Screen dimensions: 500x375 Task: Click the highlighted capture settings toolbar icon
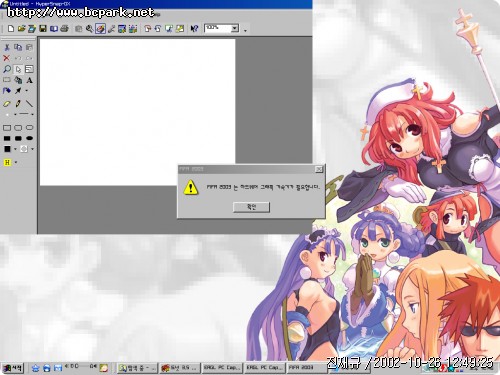pyautogui.click(x=100, y=29)
